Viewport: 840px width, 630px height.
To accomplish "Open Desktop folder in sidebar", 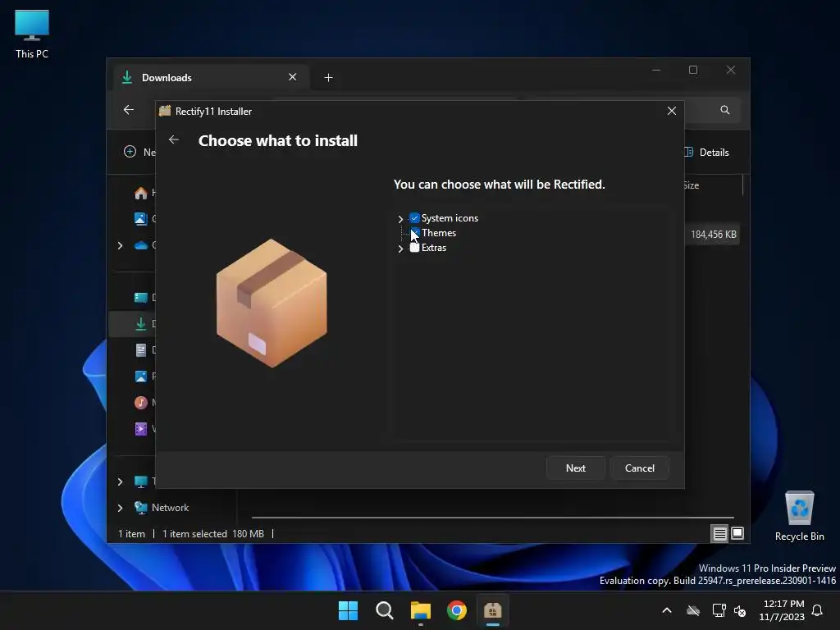I will [x=141, y=297].
